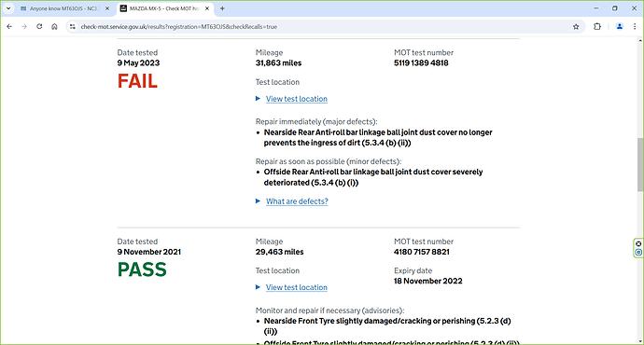The height and width of the screenshot is (345, 644).
Task: Click the '29,463 miles' mileage value
Action: point(279,252)
